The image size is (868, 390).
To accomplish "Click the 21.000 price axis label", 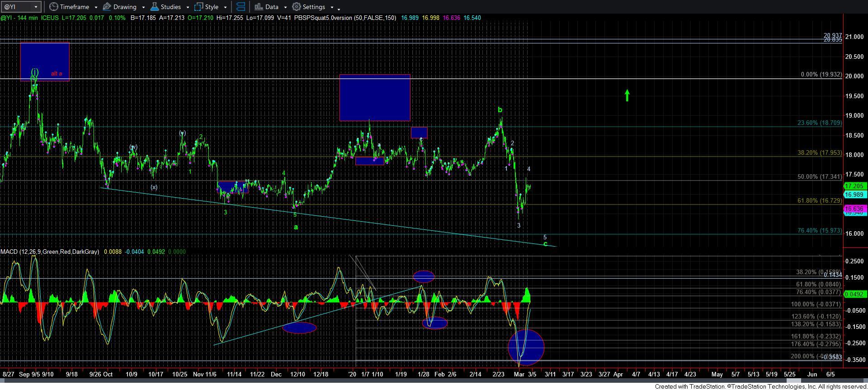I will click(x=854, y=37).
